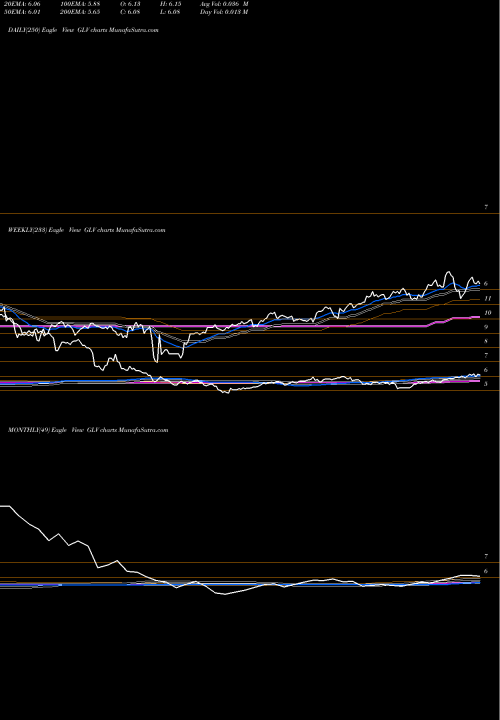Click the Avg Vol reading

coord(224,4)
